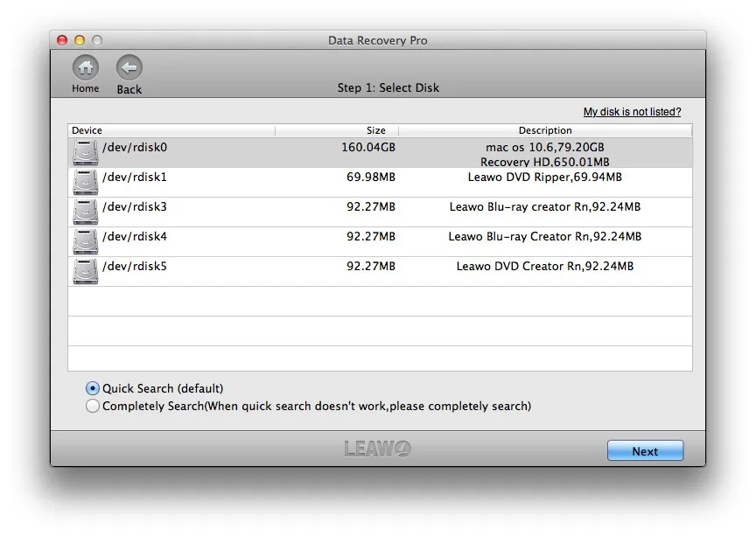
Task: Select Leawo DVD Creator Rn description row
Action: point(545,267)
